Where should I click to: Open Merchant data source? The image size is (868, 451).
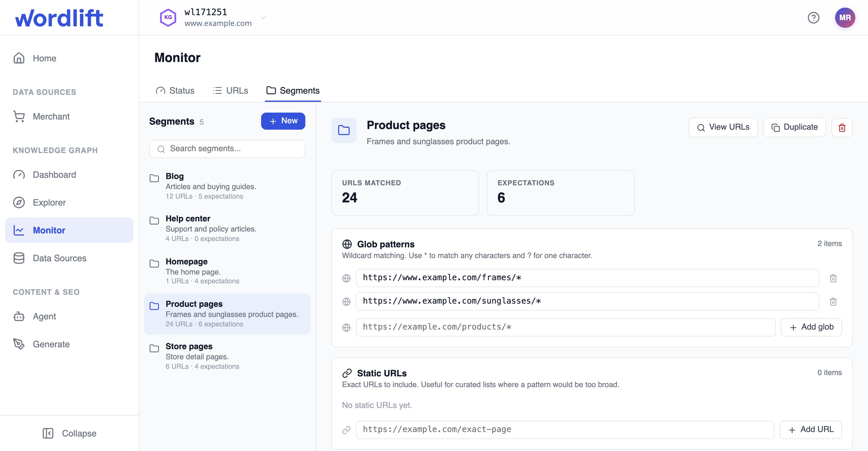69,116
